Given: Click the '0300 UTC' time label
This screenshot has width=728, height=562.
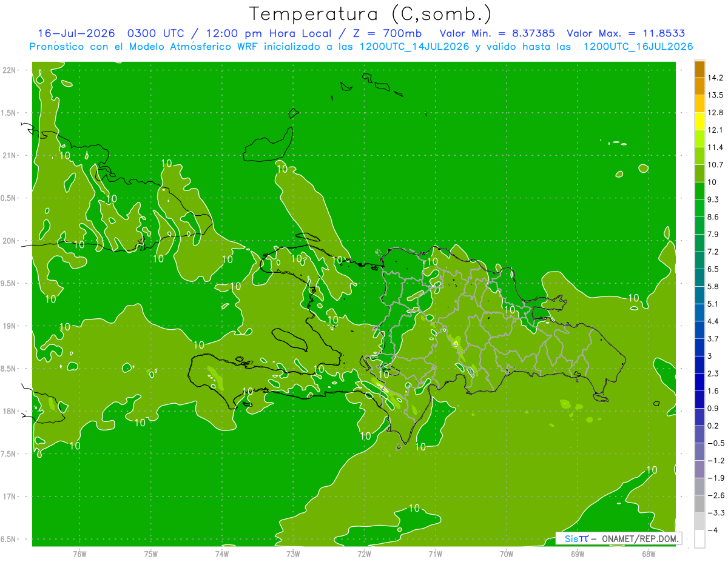Looking at the screenshot, I should pos(156,33).
